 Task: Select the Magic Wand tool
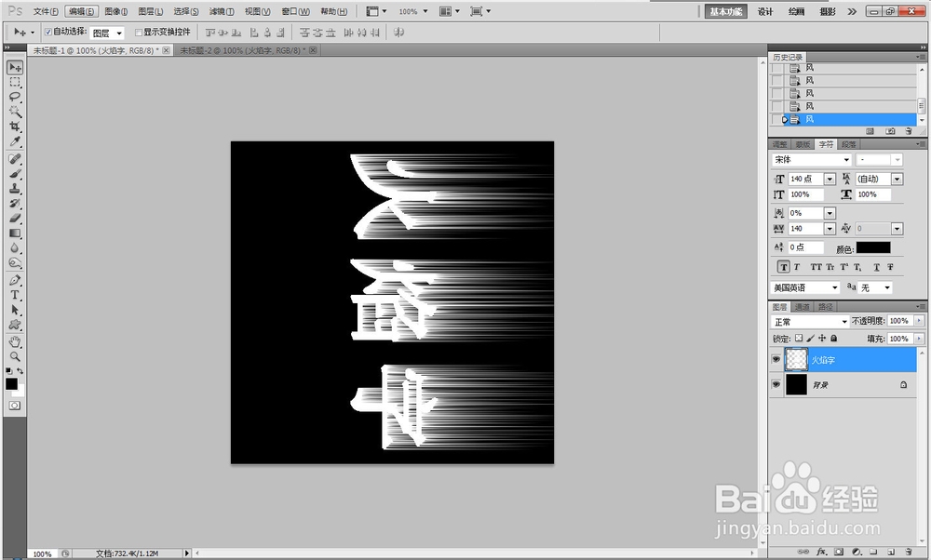[15, 112]
